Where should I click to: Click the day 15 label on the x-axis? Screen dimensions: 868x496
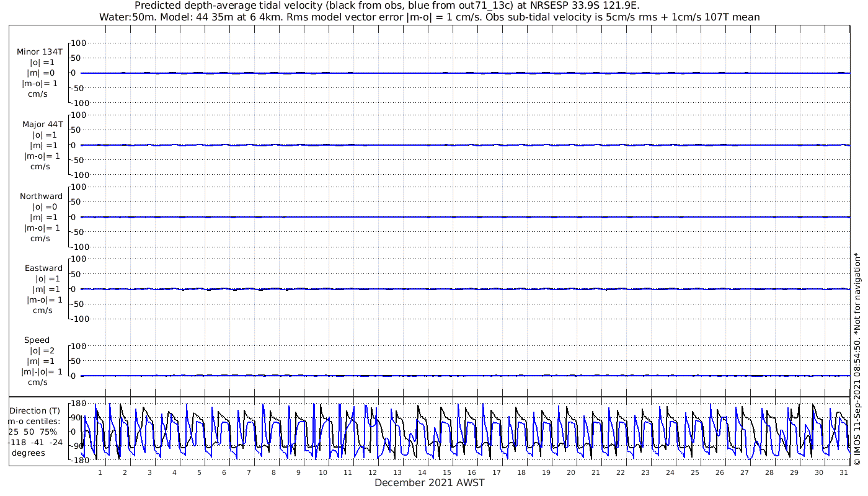(x=447, y=472)
